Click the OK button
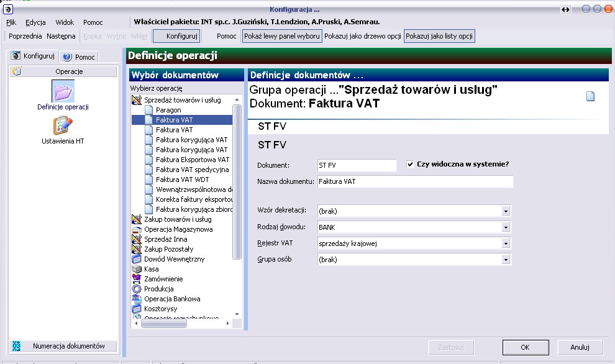This screenshot has height=364, width=615. (525, 347)
